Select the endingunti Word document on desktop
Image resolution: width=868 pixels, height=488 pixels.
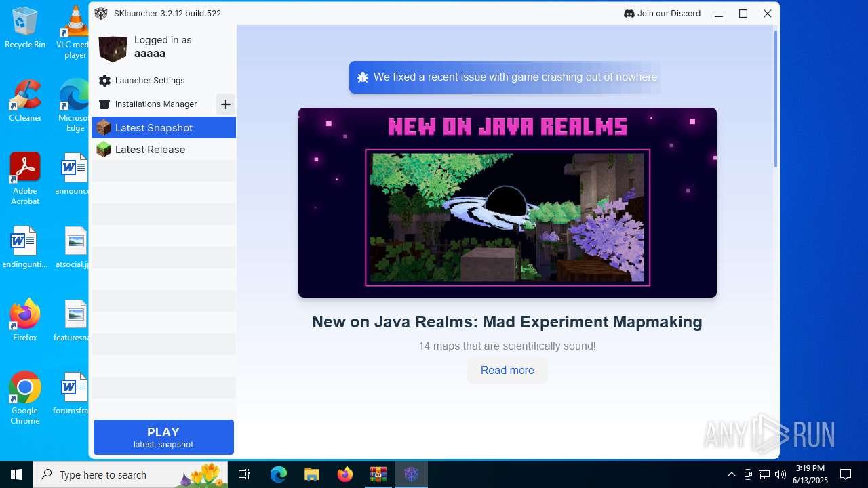click(25, 248)
